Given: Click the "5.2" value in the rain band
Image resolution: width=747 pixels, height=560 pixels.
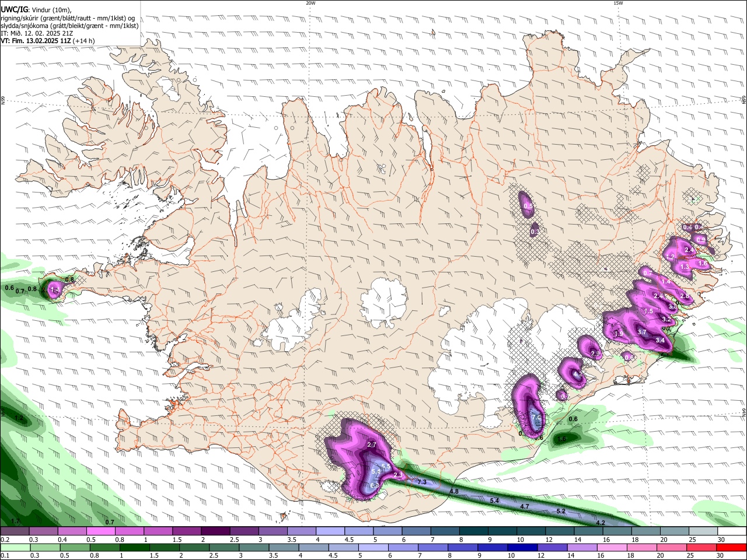Looking at the screenshot, I should [x=561, y=511].
